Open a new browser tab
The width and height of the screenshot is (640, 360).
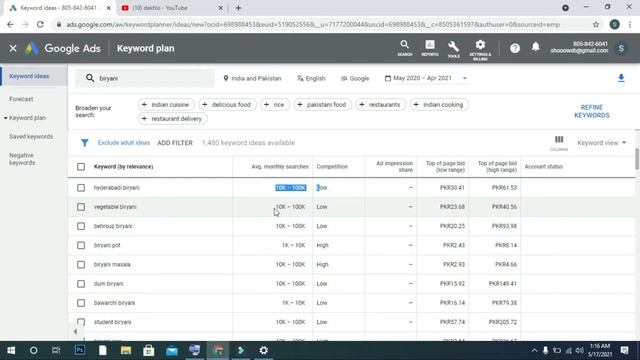[x=238, y=8]
